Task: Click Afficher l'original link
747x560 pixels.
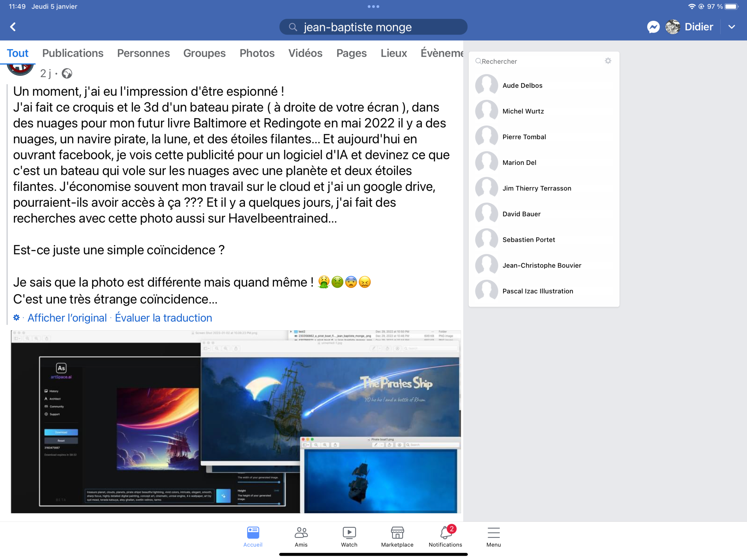Action: pyautogui.click(x=67, y=318)
